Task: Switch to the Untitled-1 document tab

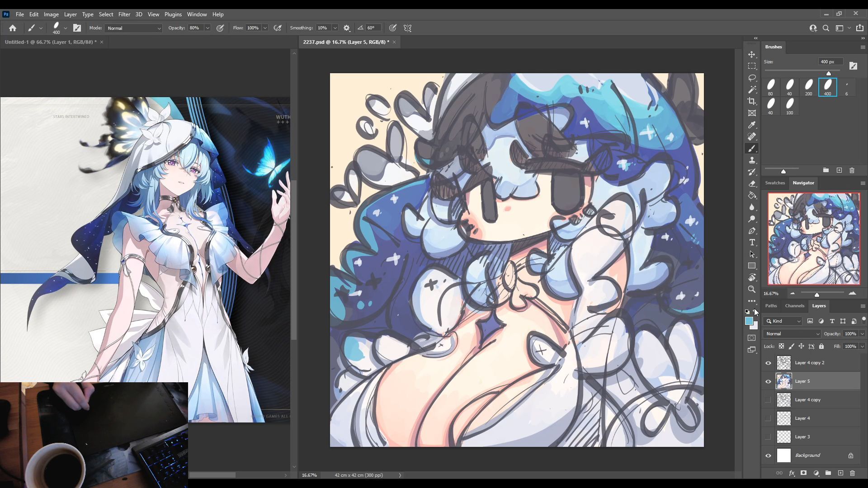Action: (51, 42)
